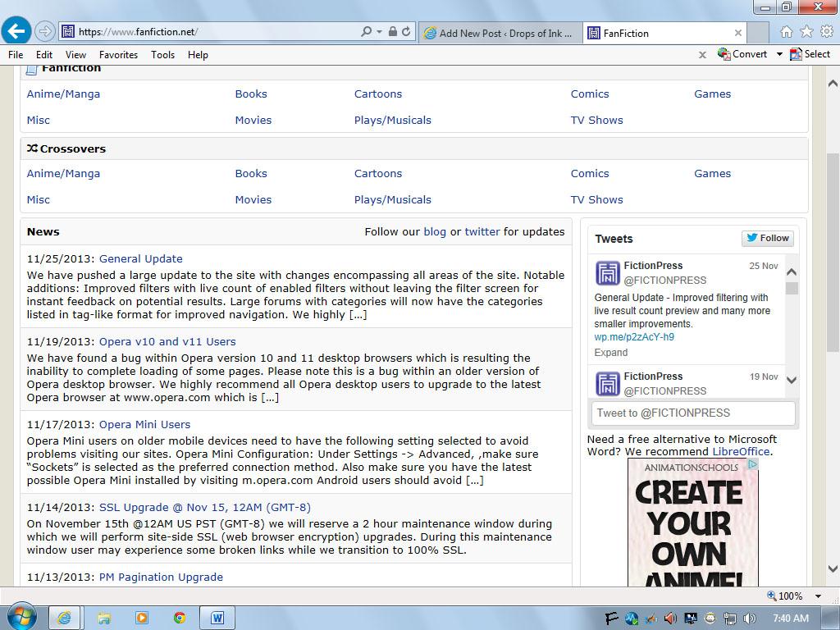Switch to Microsoft Word on the taskbar
Screen dimensions: 840x630
[x=217, y=619]
